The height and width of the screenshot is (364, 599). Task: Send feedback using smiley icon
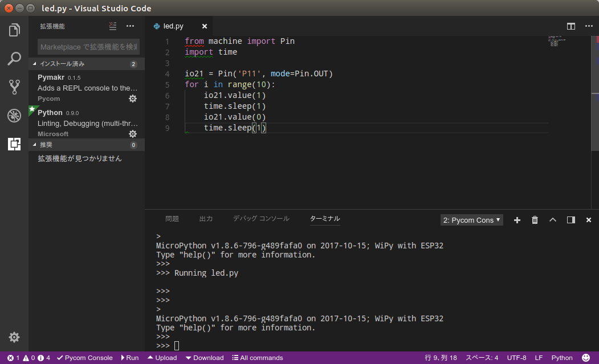point(586,358)
